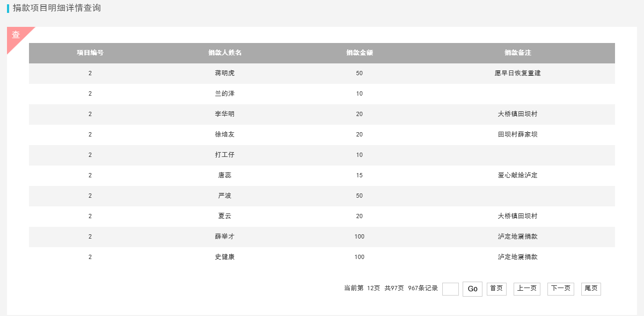Click the 捐款备注 column header
The height and width of the screenshot is (316, 644).
(518, 53)
